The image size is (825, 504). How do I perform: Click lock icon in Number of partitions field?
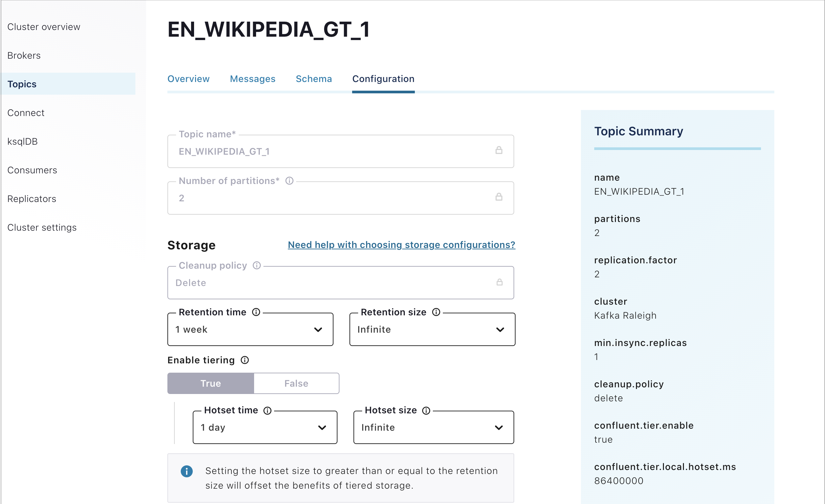499,197
